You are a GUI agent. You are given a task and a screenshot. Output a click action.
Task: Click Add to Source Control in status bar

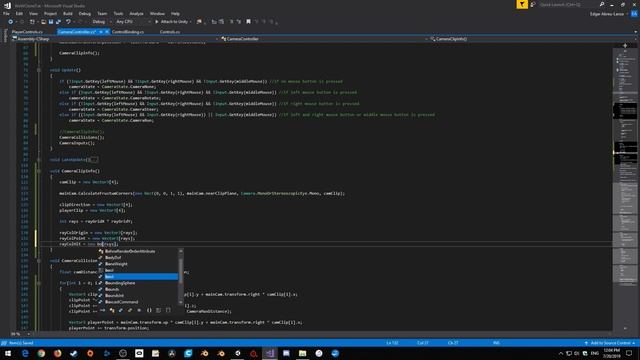coord(610,343)
